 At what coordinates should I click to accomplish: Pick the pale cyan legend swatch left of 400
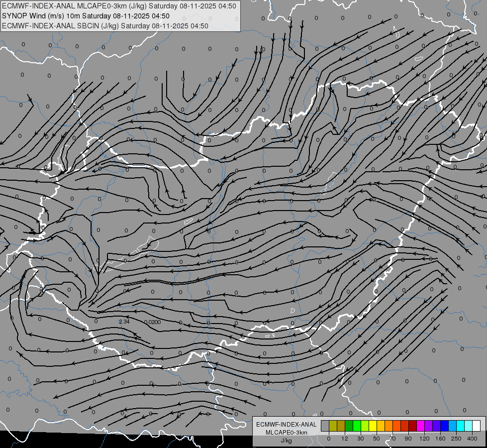[469, 426]
